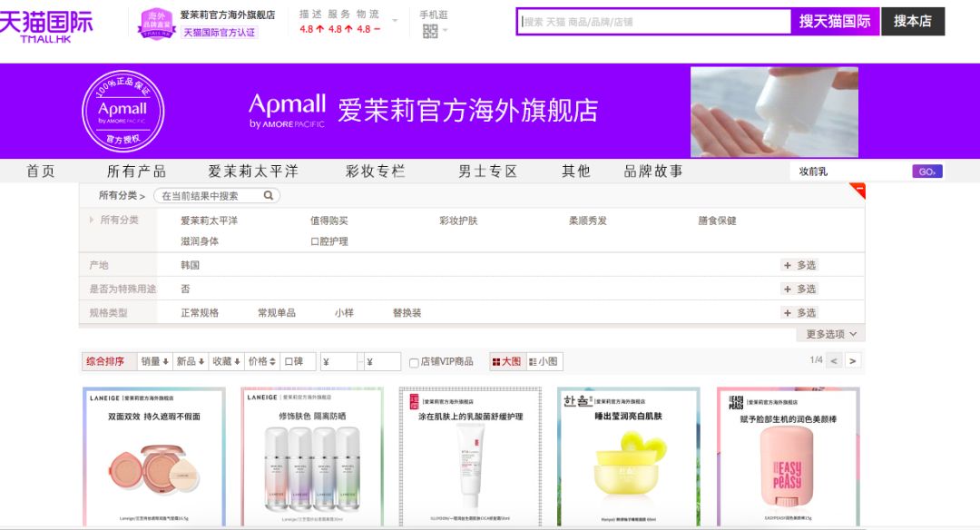Collapse filters with the red corner icon

pos(858,190)
